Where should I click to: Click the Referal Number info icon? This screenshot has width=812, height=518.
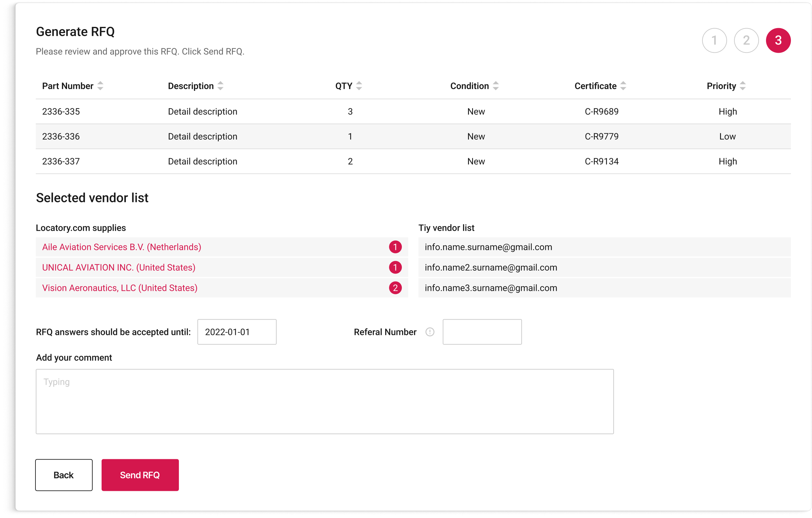(430, 332)
